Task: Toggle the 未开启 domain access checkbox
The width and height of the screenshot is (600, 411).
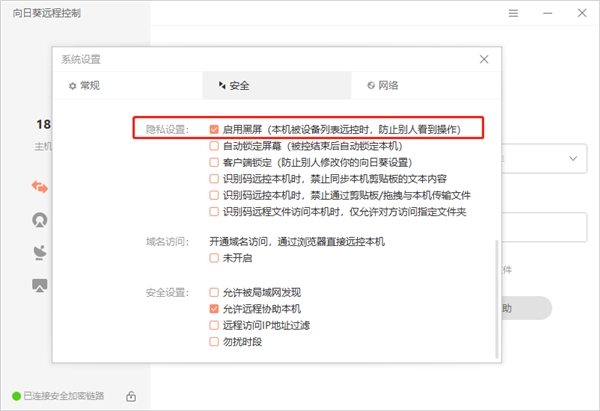Action: coord(214,258)
